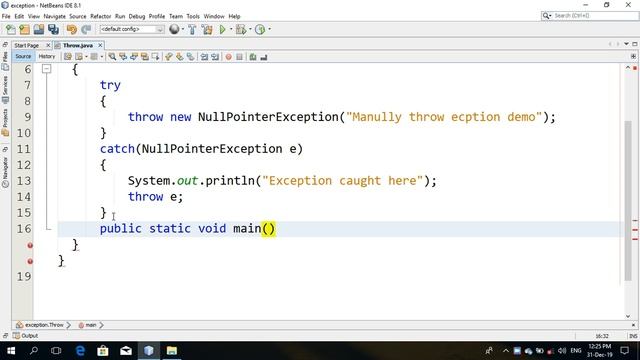Shift Line Left icon

(204, 57)
